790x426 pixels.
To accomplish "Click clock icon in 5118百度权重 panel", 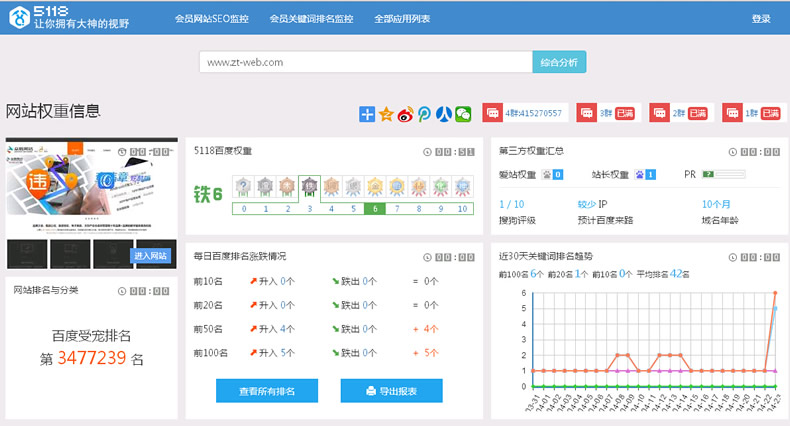I will click(427, 152).
